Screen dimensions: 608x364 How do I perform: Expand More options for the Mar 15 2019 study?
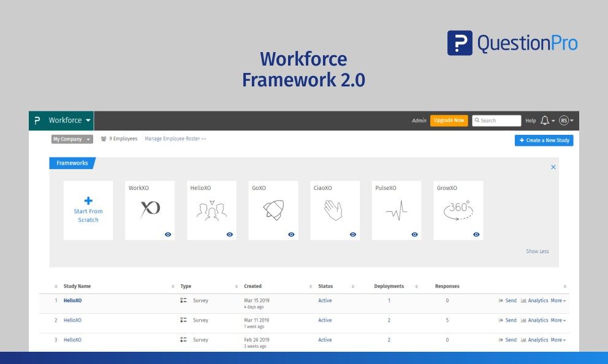[558, 300]
